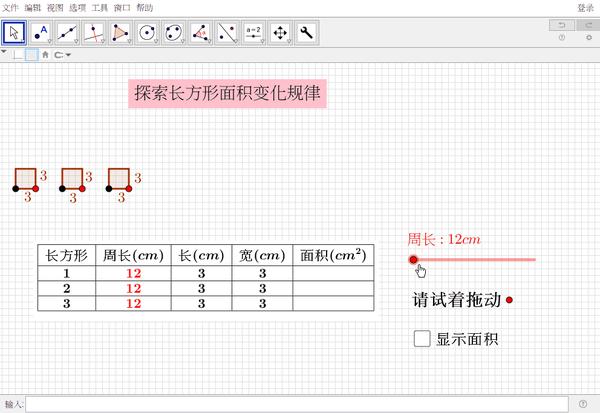Select the Circle with center tool

tap(147, 33)
